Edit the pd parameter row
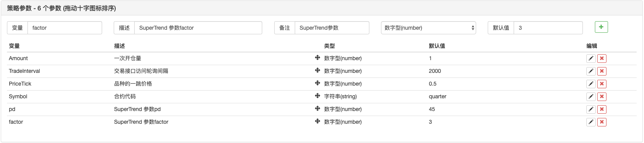This screenshot has width=644, height=143. coord(591,109)
